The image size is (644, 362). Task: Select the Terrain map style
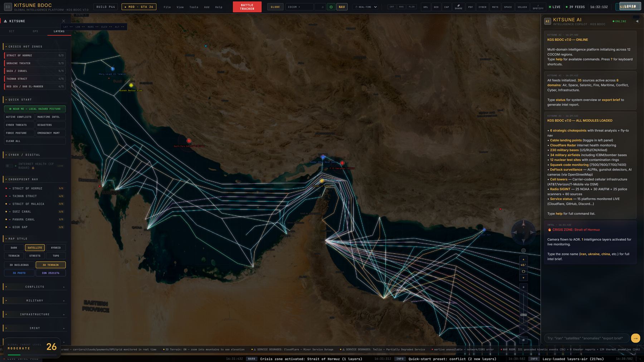coord(14,256)
